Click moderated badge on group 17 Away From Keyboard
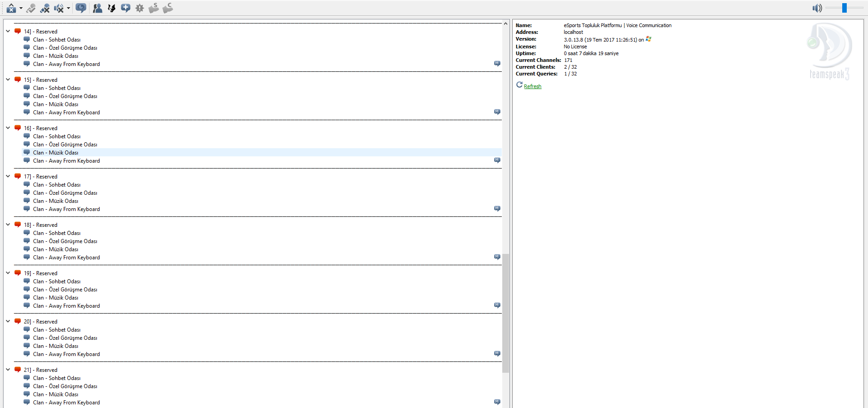 [497, 209]
